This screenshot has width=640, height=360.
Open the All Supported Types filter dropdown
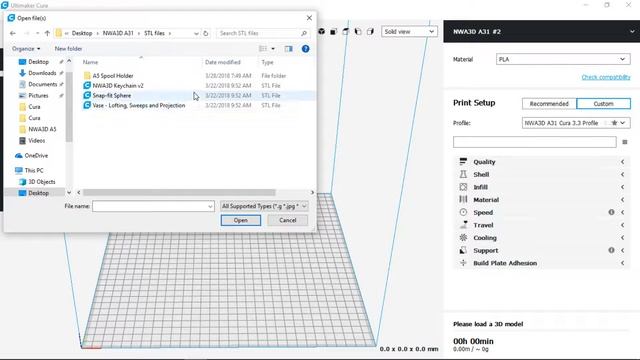pyautogui.click(x=264, y=206)
